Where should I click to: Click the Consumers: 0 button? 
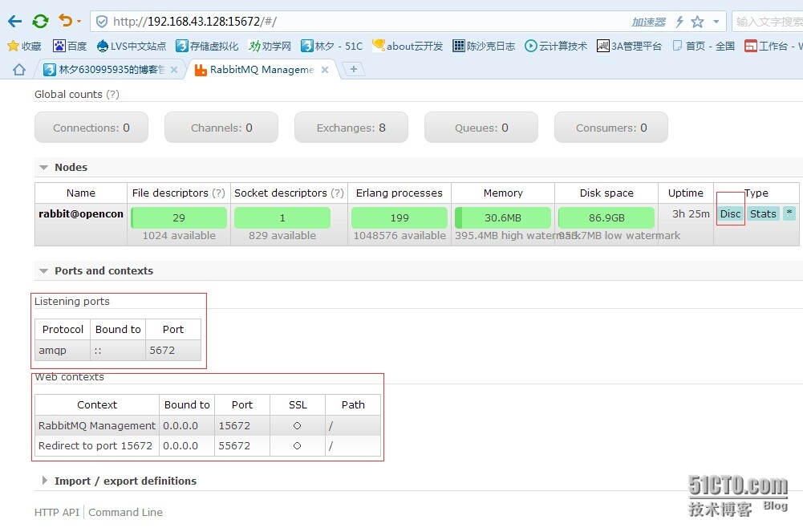[x=611, y=128]
